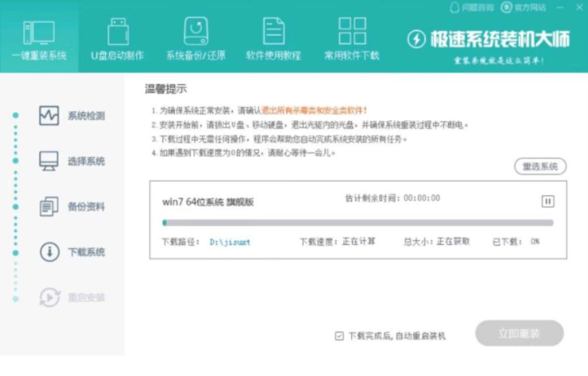Click the D:\jisuxt download path
Image resolution: width=588 pixels, height=376 pixels.
click(230, 242)
